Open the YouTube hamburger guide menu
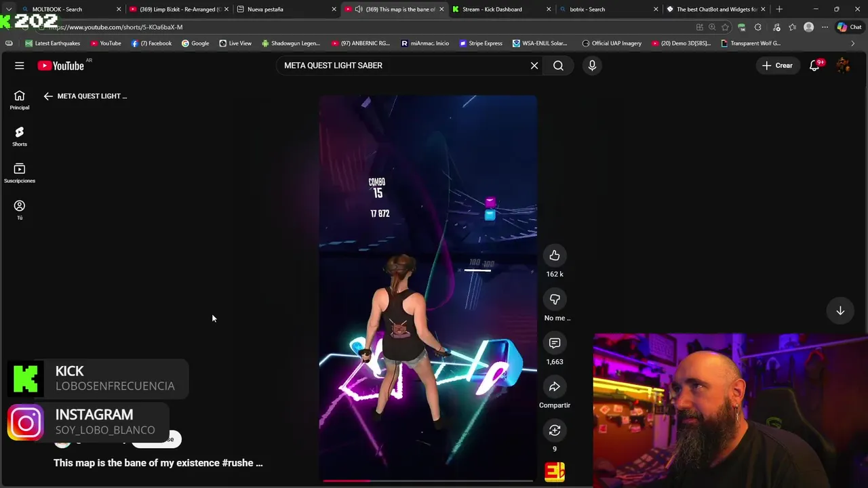 (x=19, y=66)
